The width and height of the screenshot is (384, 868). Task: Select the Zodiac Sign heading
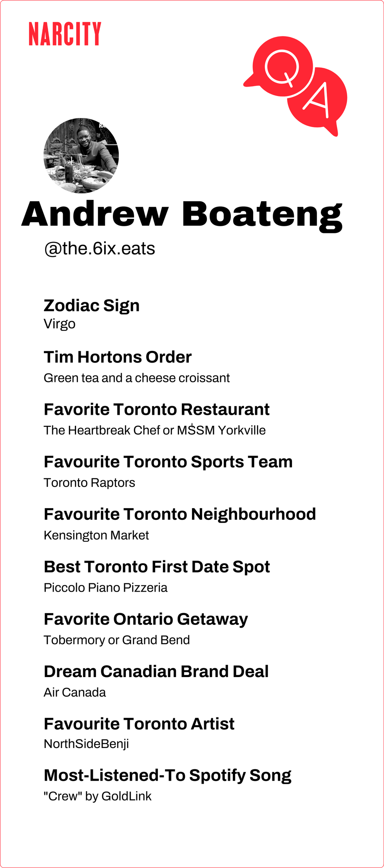click(x=92, y=305)
